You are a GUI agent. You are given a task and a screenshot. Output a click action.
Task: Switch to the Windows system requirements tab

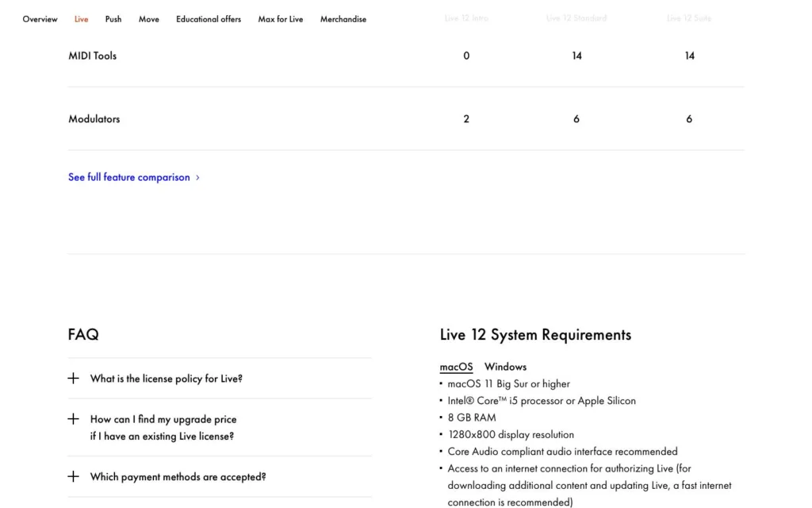505,367
